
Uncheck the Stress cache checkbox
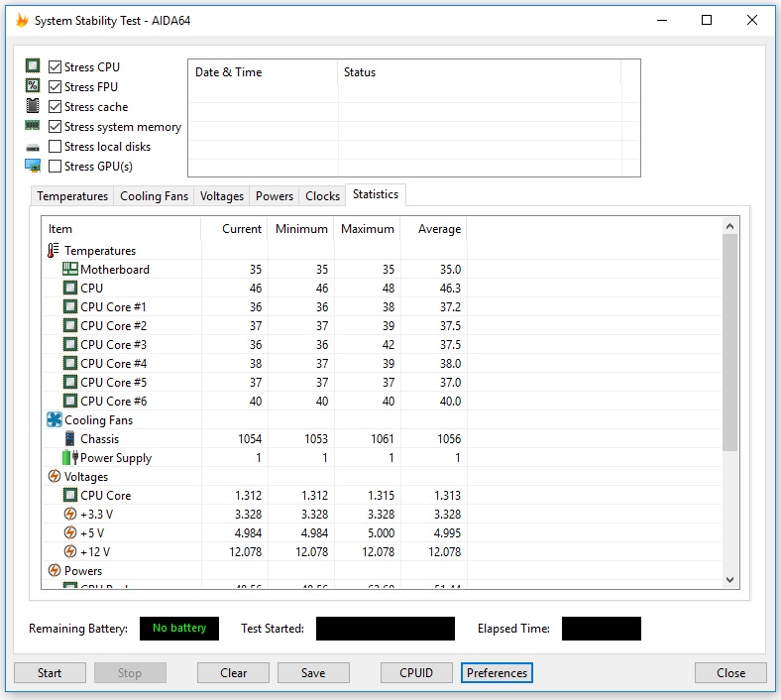pos(55,107)
